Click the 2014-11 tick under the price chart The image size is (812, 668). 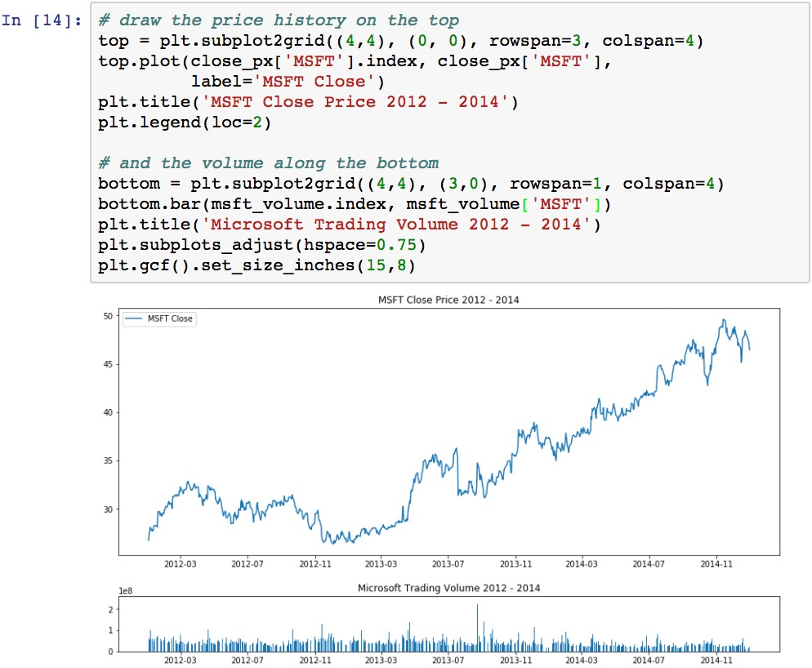716,564
